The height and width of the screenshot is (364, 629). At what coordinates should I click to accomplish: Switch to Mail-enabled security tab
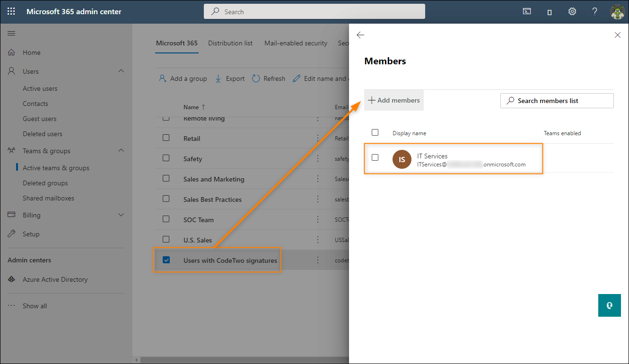click(296, 43)
